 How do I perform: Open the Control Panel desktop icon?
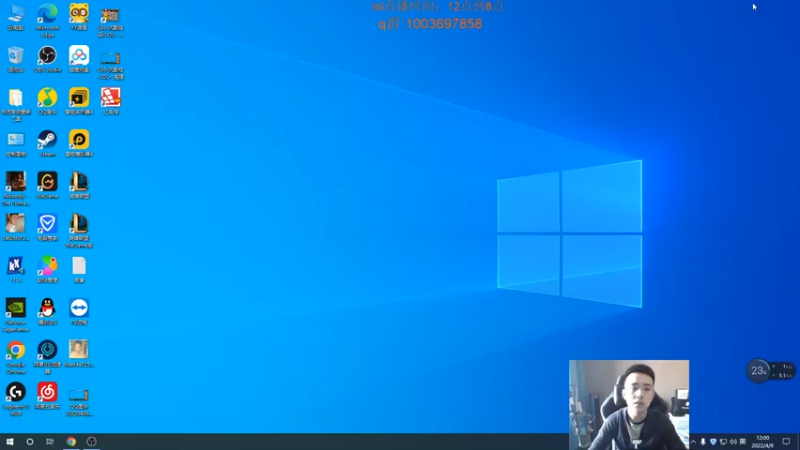[16, 144]
